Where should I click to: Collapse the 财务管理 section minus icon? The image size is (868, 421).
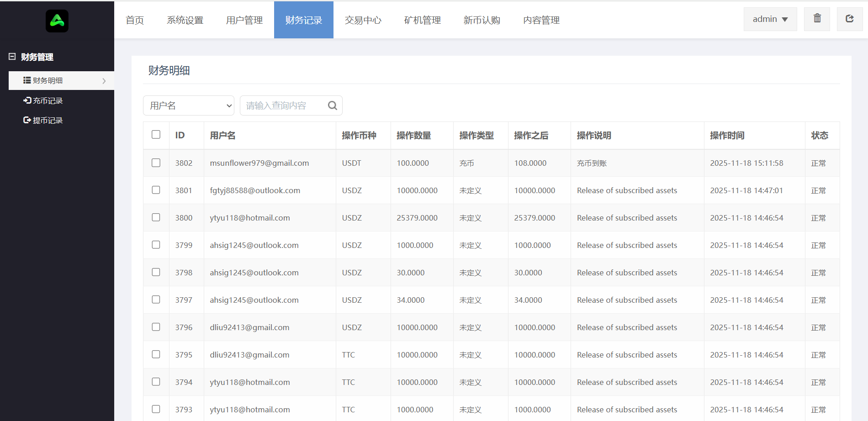click(12, 57)
